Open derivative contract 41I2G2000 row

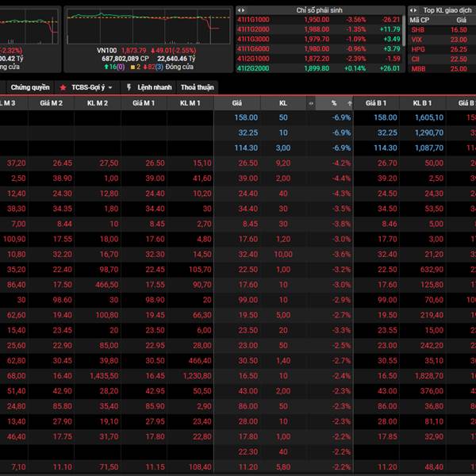coord(253,68)
